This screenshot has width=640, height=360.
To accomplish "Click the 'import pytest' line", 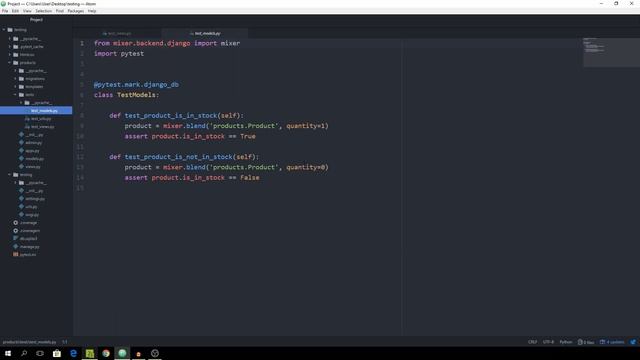I will (119, 54).
